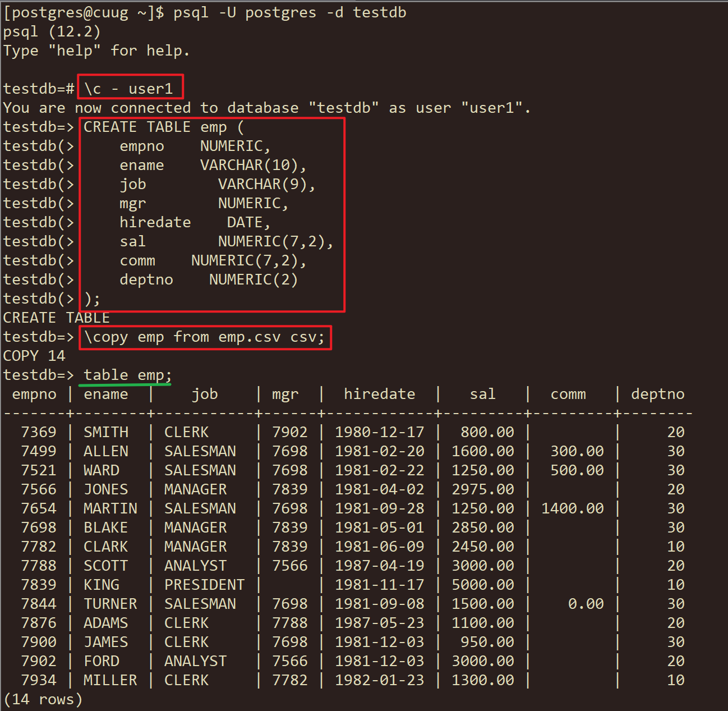728x711 pixels.
Task: Click the hiredate 1981-11-17
Action: coord(380,585)
